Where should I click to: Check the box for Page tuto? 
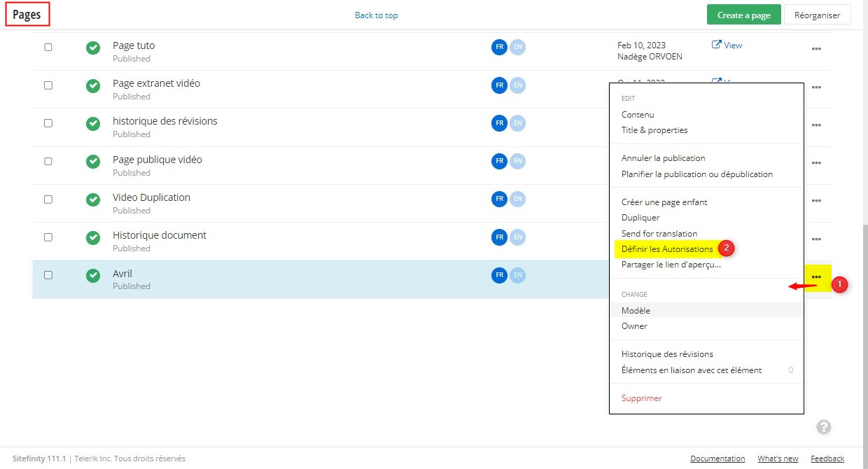point(48,47)
